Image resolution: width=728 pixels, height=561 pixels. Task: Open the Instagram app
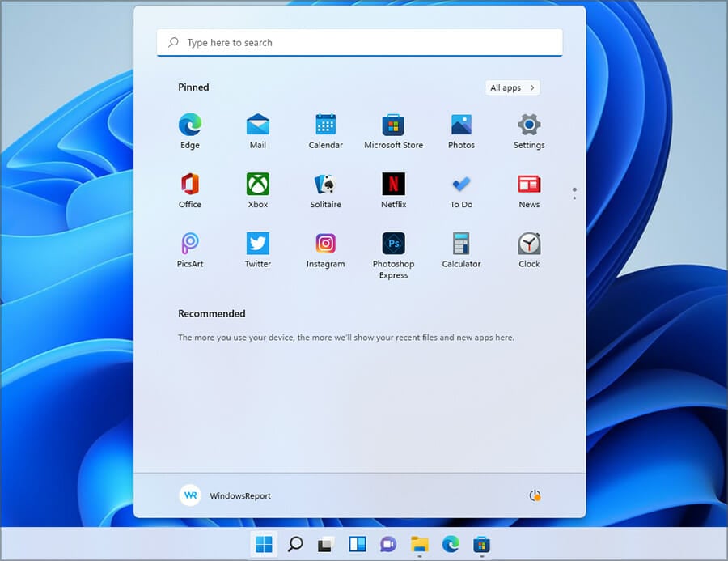click(x=325, y=250)
